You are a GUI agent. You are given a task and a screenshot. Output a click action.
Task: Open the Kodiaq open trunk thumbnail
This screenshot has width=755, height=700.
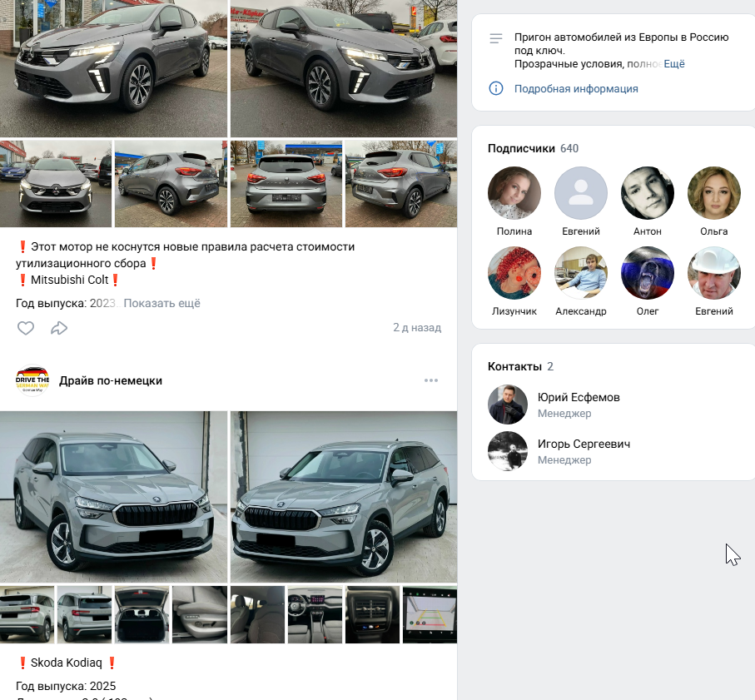click(x=142, y=614)
